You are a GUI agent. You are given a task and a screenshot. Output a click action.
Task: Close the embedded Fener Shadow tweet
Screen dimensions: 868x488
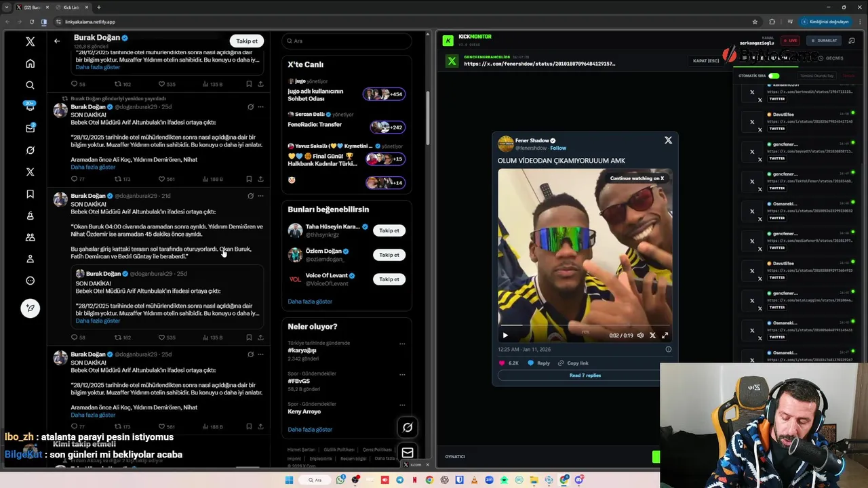(668, 140)
